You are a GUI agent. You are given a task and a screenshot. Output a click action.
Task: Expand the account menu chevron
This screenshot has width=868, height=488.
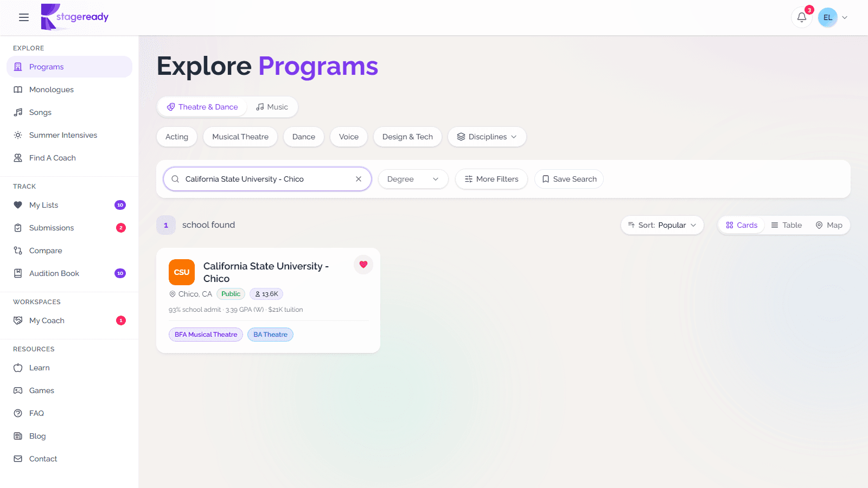845,17
